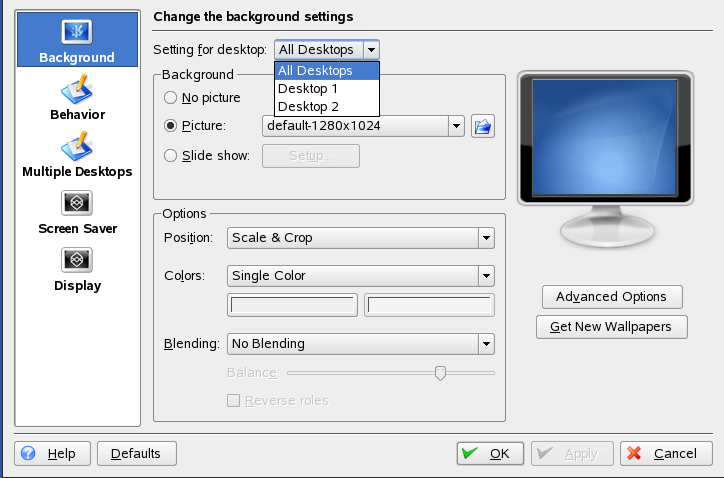
Task: Open the Multiple Desktops section icon
Action: pos(77,147)
